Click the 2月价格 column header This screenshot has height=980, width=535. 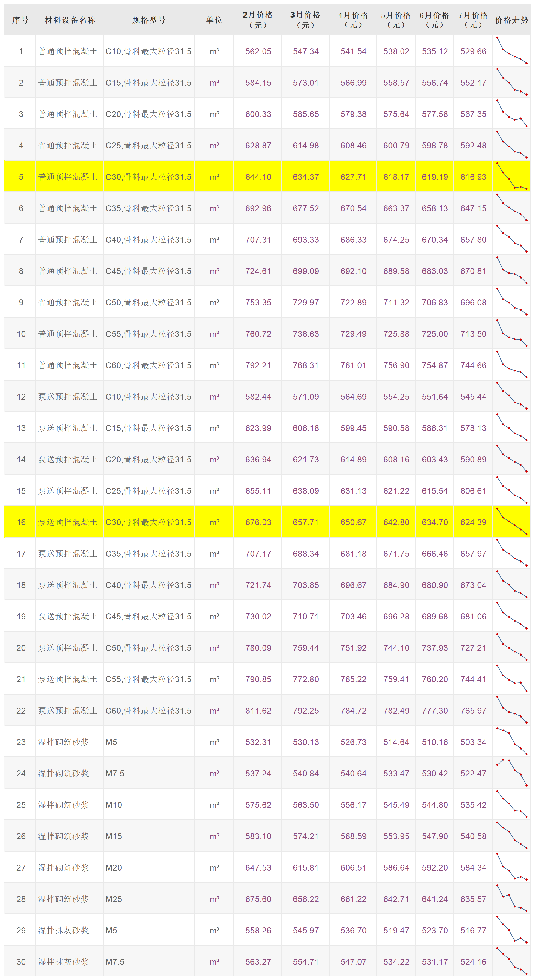coord(258,20)
